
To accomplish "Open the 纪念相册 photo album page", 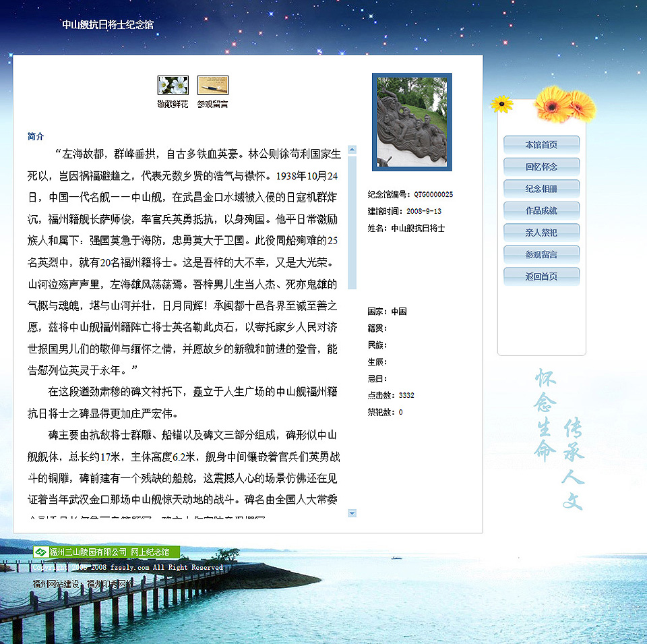I will point(541,189).
